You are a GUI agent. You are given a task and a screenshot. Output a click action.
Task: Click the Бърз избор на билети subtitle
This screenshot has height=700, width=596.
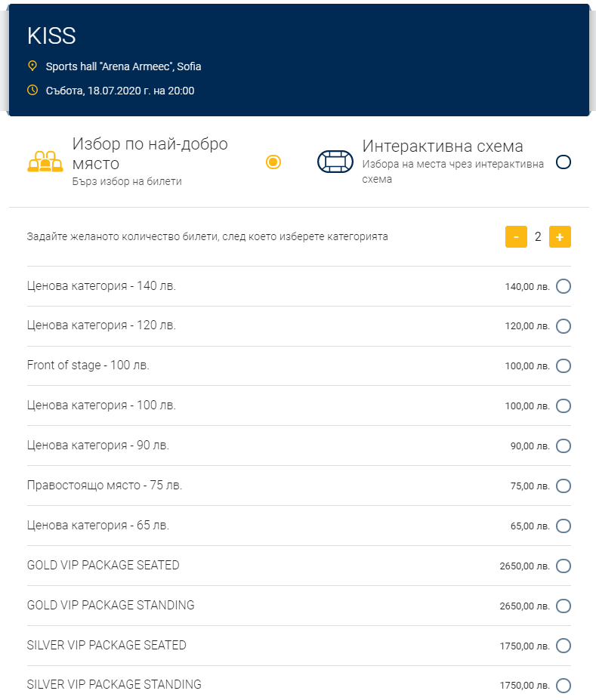pos(127,181)
